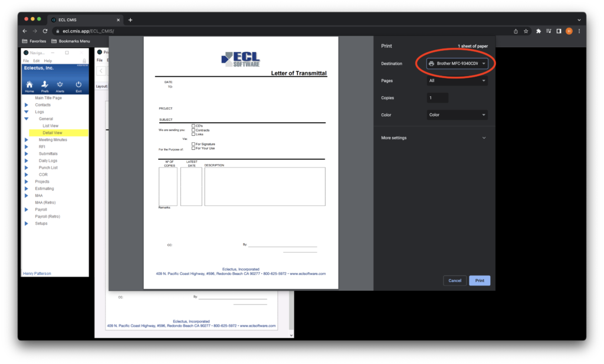Screen dimensions: 604x364
Task: Select Main Title Page in Navigator
Action: tap(48, 98)
